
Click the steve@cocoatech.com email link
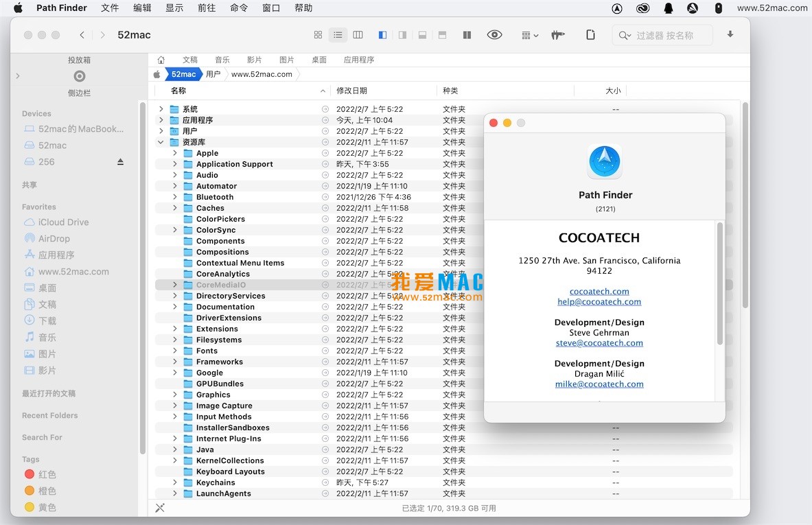point(599,342)
